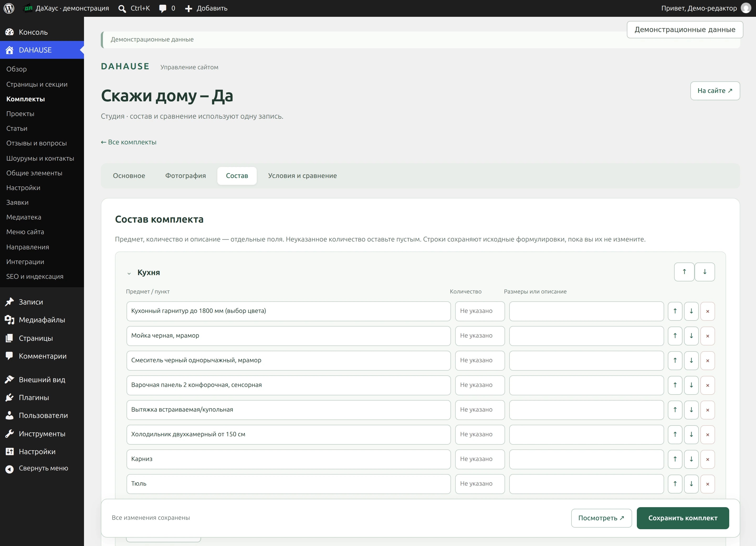Move Мойка черная row up

pos(675,336)
